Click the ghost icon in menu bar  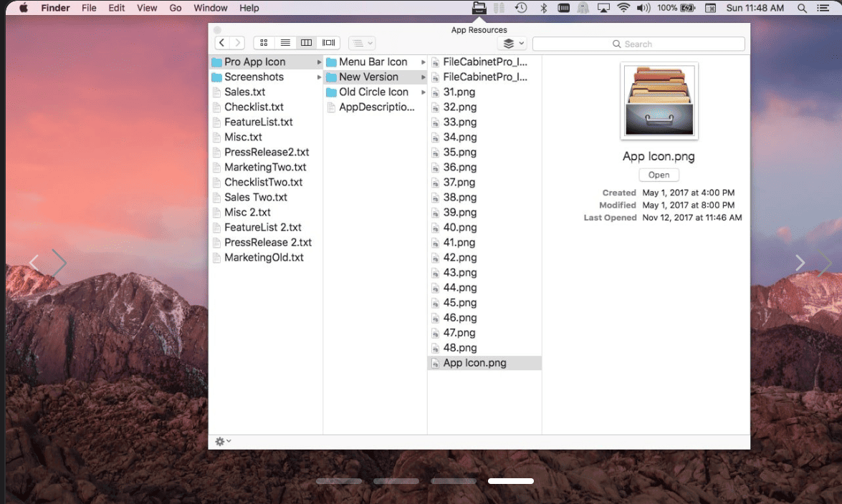pos(583,8)
